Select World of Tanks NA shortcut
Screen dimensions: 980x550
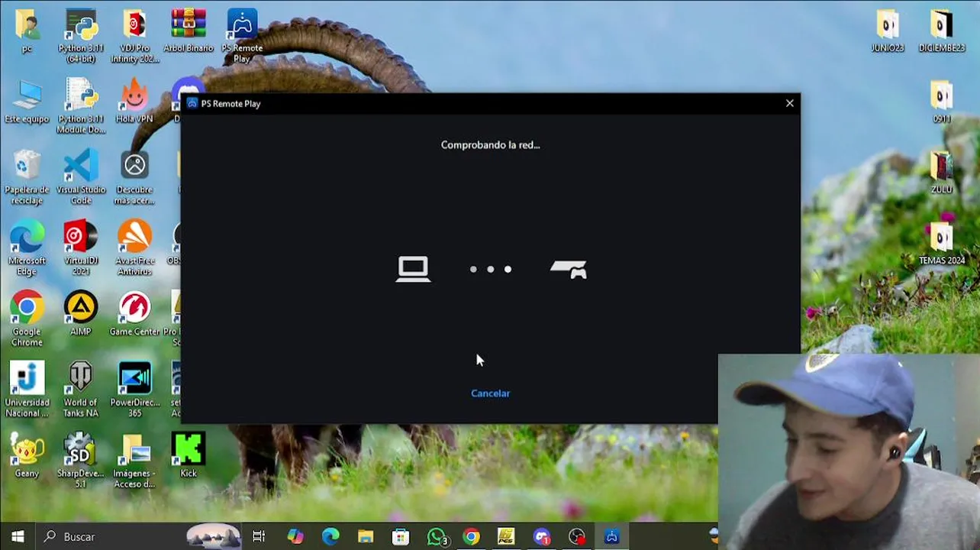click(x=81, y=390)
